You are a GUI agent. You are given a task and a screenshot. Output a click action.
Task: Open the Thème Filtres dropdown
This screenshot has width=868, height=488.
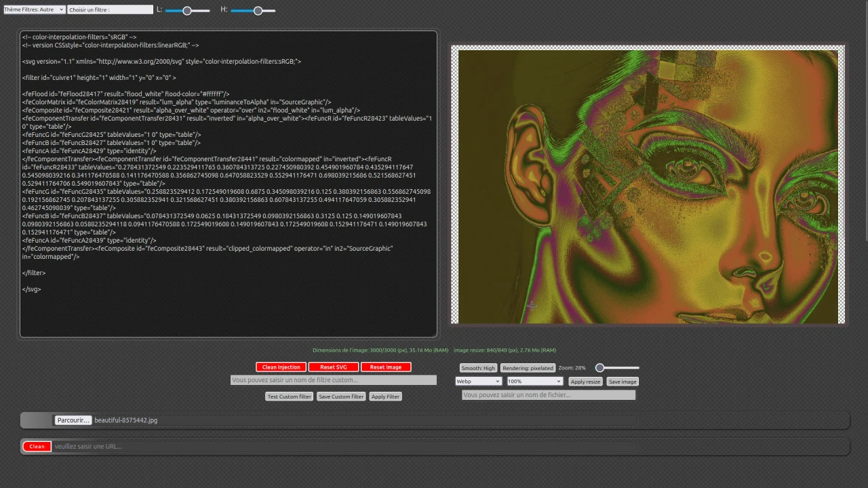[33, 9]
